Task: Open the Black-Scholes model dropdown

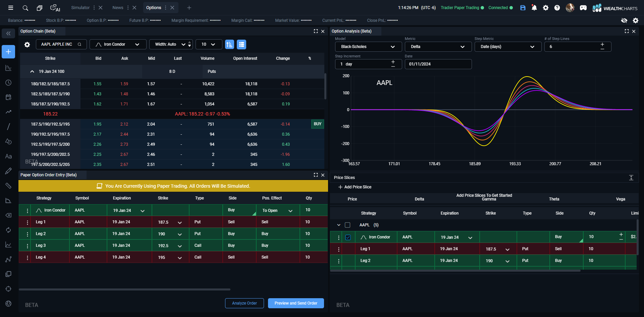Action: coord(368,46)
